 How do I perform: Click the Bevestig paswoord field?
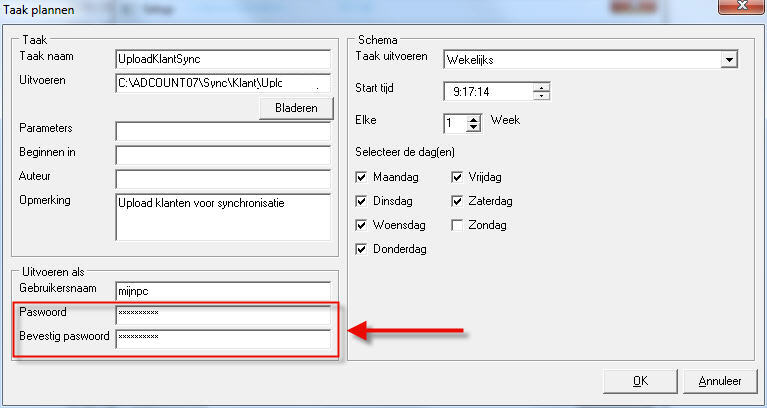tap(223, 339)
